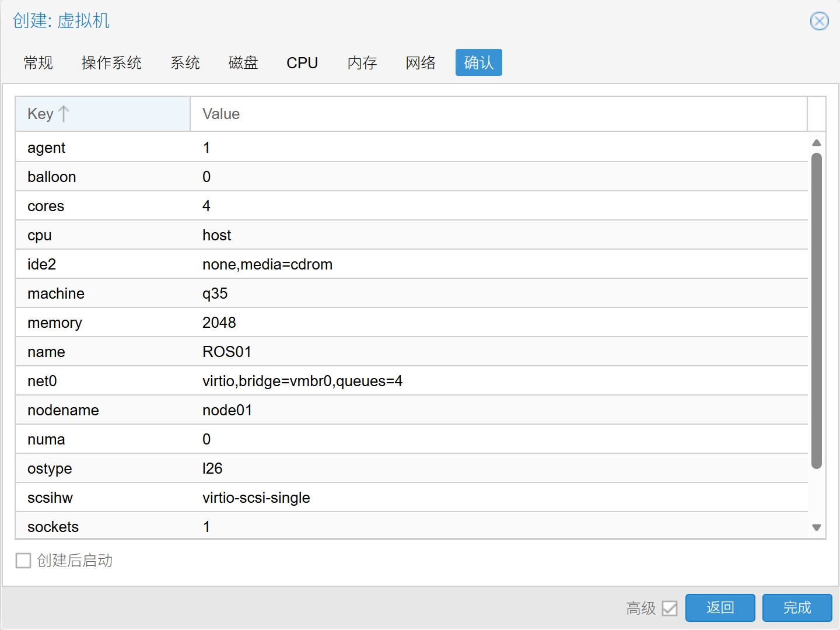Click the vertical scrollbar thumb
840x630 pixels.
tap(817, 310)
